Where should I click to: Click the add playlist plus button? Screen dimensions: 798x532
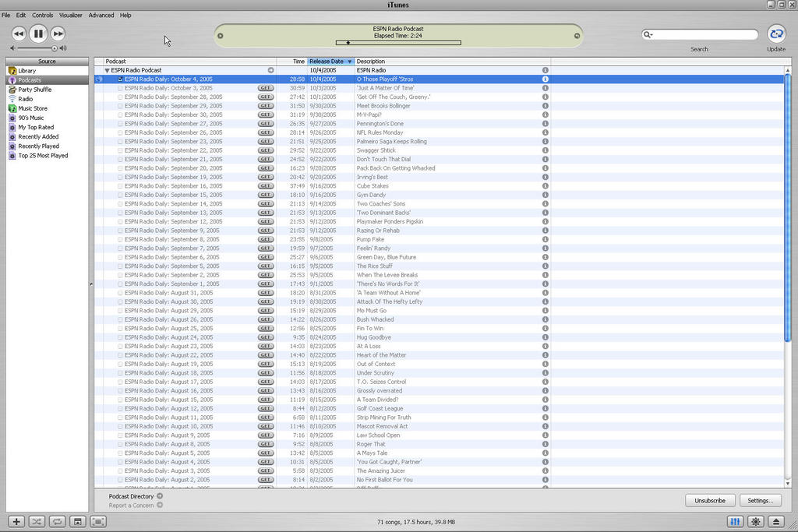[x=16, y=521]
